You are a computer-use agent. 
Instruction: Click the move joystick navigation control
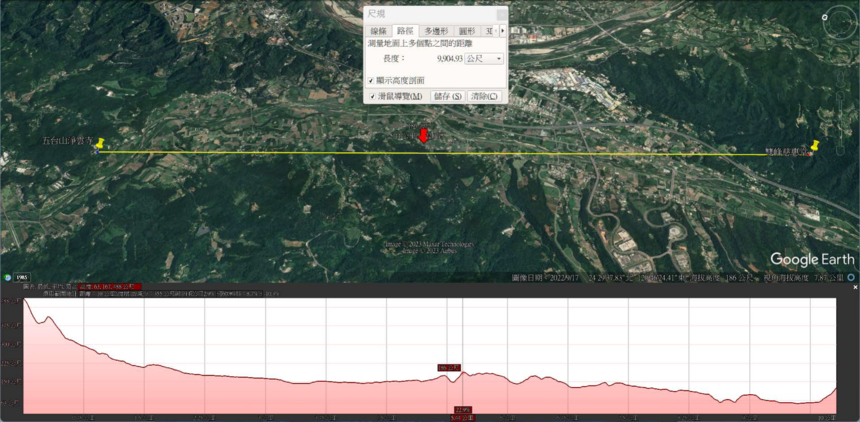842,54
